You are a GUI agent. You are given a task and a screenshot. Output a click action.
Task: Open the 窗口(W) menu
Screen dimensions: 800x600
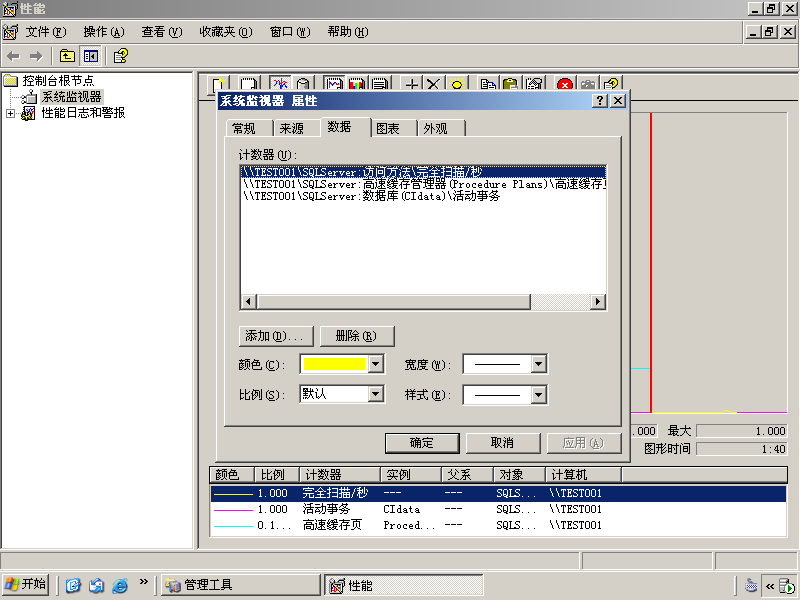290,32
